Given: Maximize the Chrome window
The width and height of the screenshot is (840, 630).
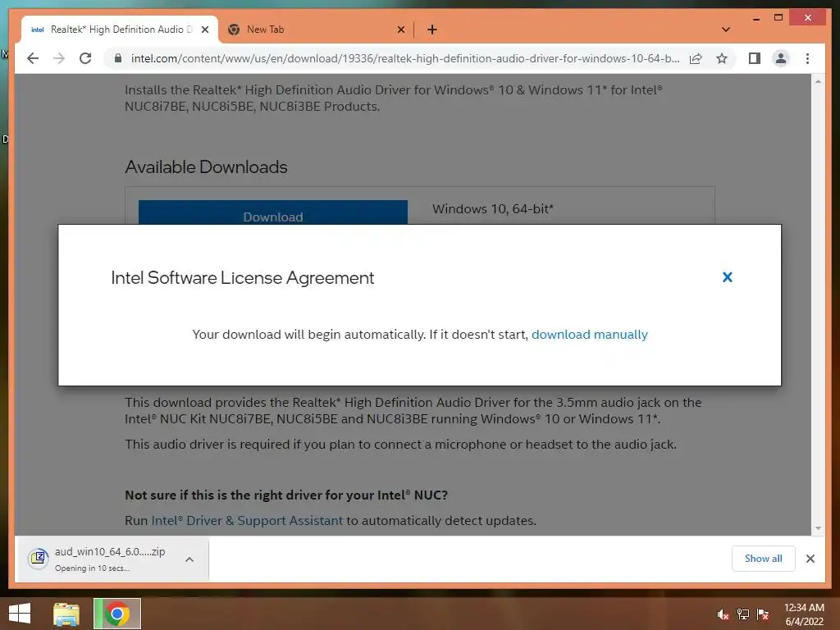Looking at the screenshot, I should [778, 18].
